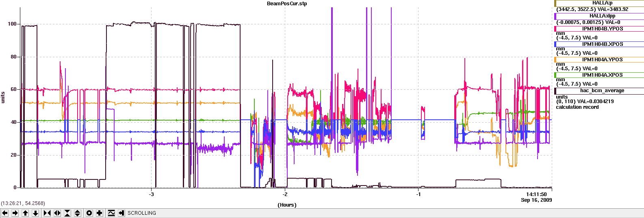Expand the time axis with the outward-triangles icon

(57, 213)
